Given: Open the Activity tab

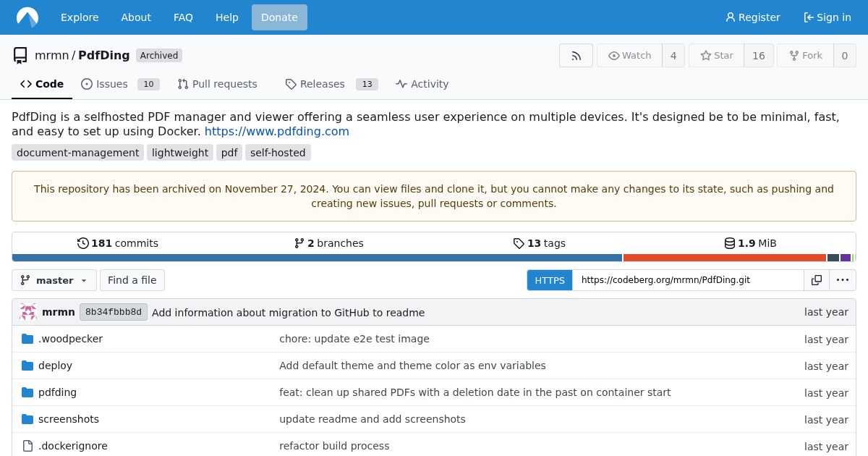Looking at the screenshot, I should click(422, 84).
